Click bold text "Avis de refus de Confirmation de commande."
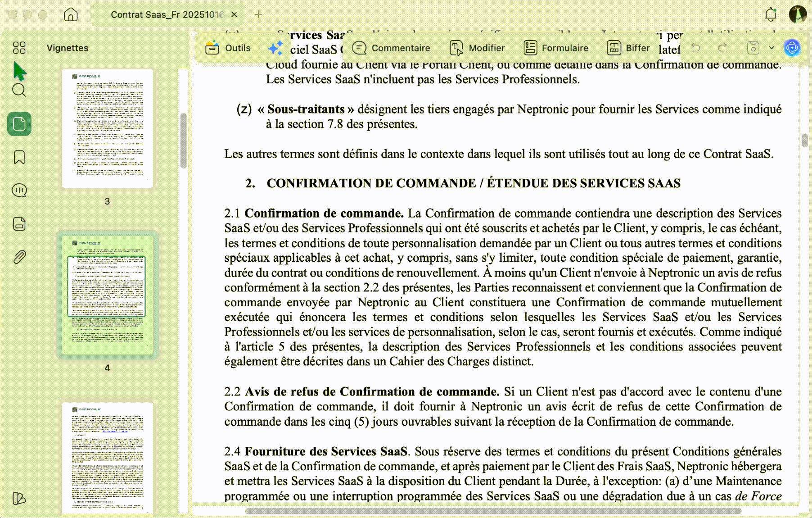Viewport: 812px width, 518px height. (372, 391)
